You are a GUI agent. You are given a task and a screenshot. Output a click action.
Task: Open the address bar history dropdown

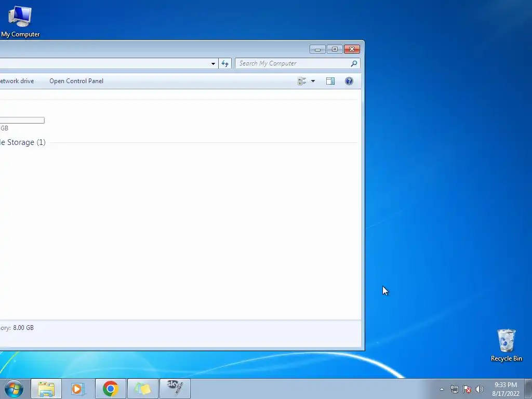(x=213, y=63)
